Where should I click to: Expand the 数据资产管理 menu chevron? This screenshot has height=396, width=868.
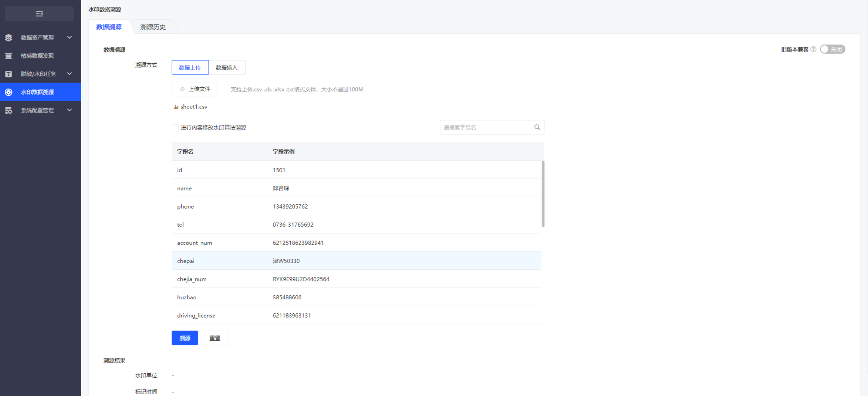(x=69, y=37)
